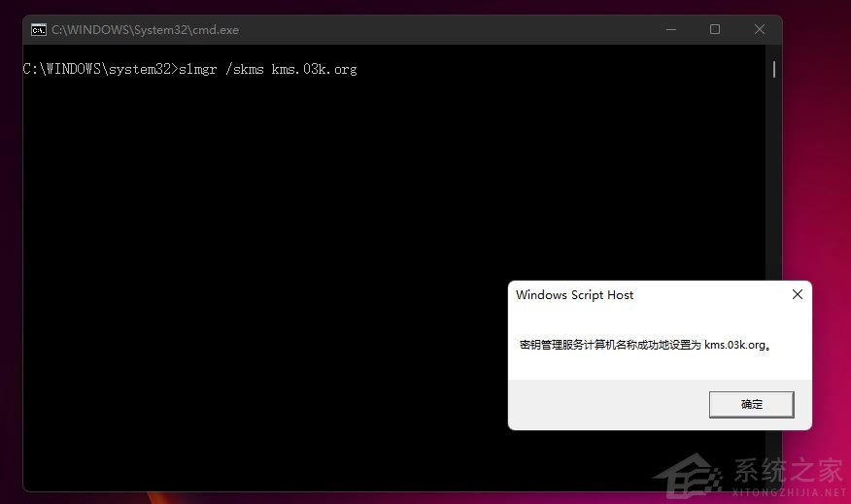Image resolution: width=851 pixels, height=504 pixels.
Task: Click the C:\WINDOWS\system32> prompt path
Action: (100, 69)
